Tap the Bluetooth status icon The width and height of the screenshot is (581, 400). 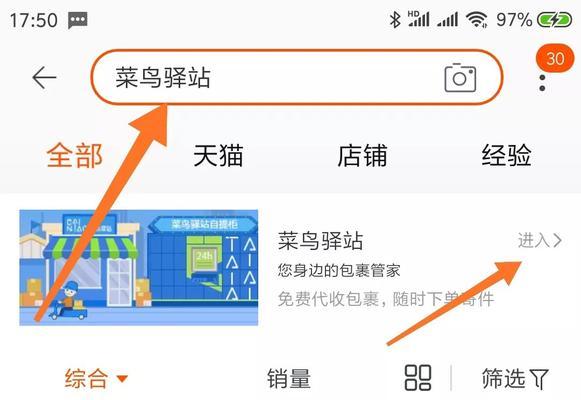click(x=395, y=19)
